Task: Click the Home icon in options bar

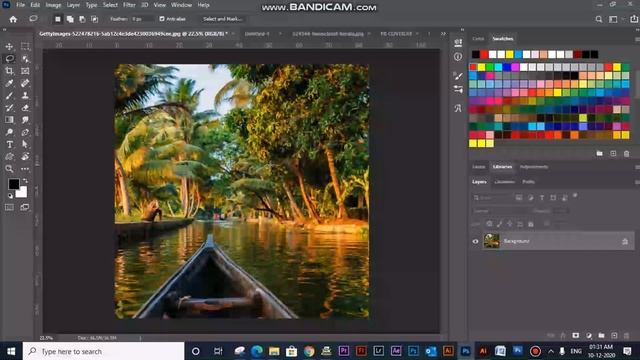Action: click(13, 19)
